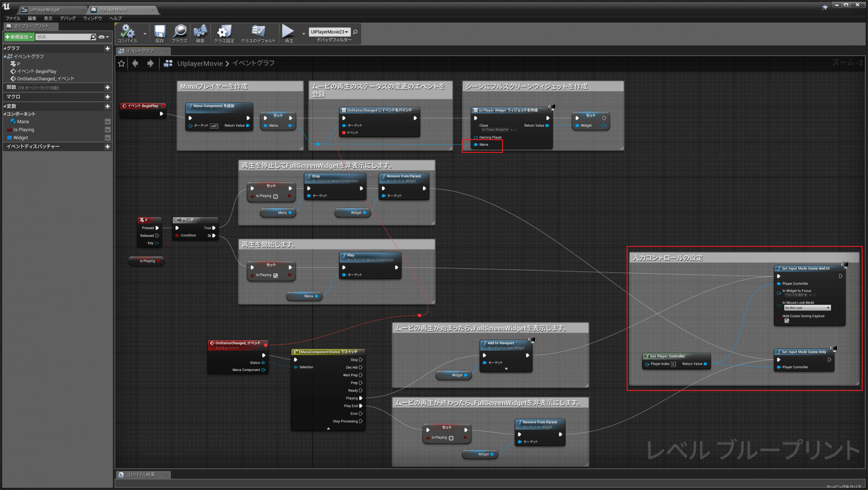Toggle Is Playing checkbox in movie-ended Set node
868x490 pixels.
click(451, 438)
